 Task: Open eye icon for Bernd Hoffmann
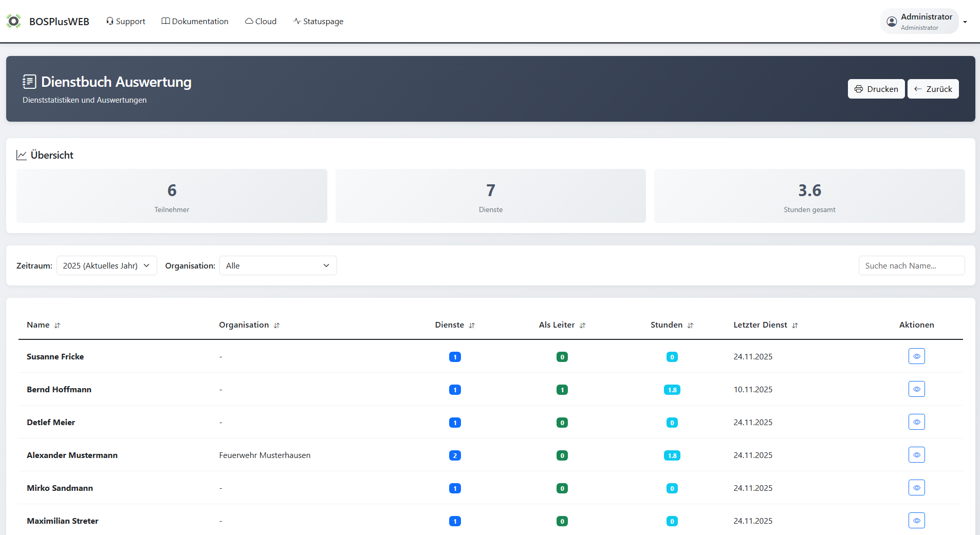click(x=916, y=389)
